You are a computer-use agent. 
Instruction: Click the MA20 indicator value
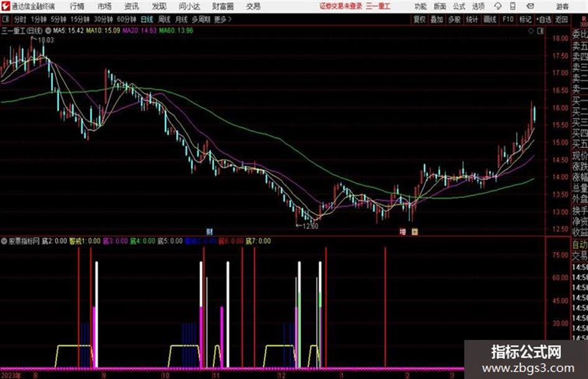pos(139,30)
